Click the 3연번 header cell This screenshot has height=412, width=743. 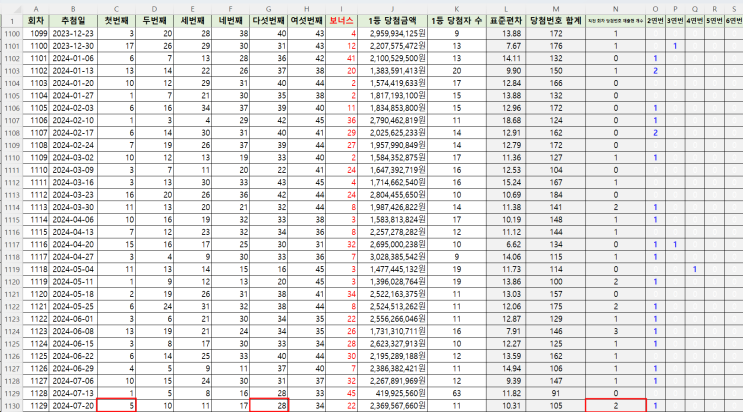coord(675,21)
